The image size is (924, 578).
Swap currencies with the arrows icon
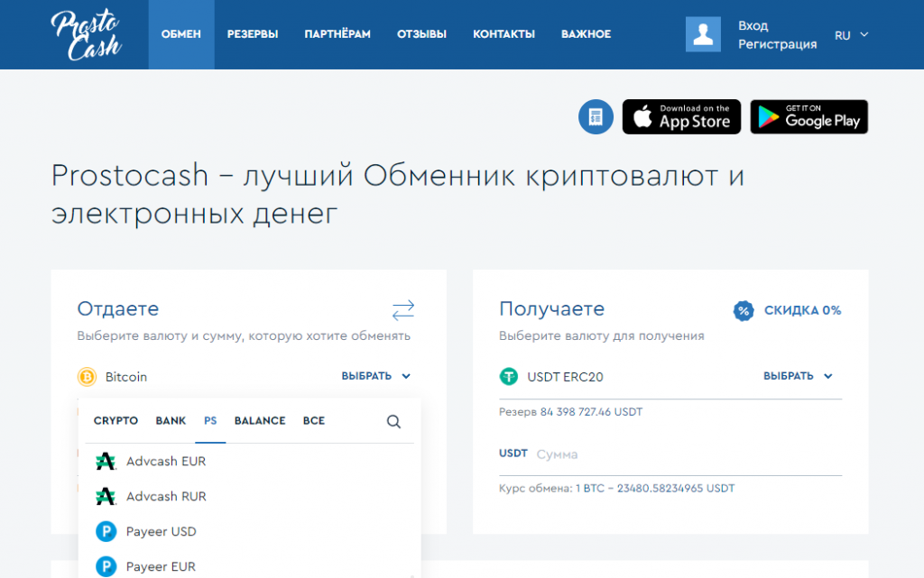point(403,310)
